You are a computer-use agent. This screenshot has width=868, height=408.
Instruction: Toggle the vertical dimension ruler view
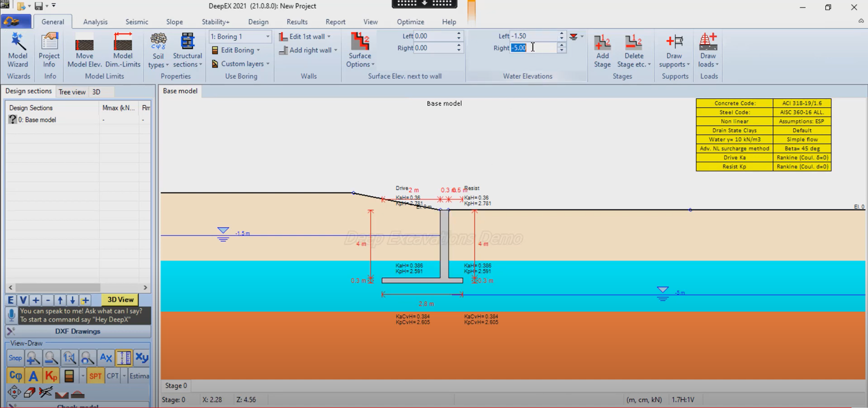pyautogui.click(x=124, y=358)
